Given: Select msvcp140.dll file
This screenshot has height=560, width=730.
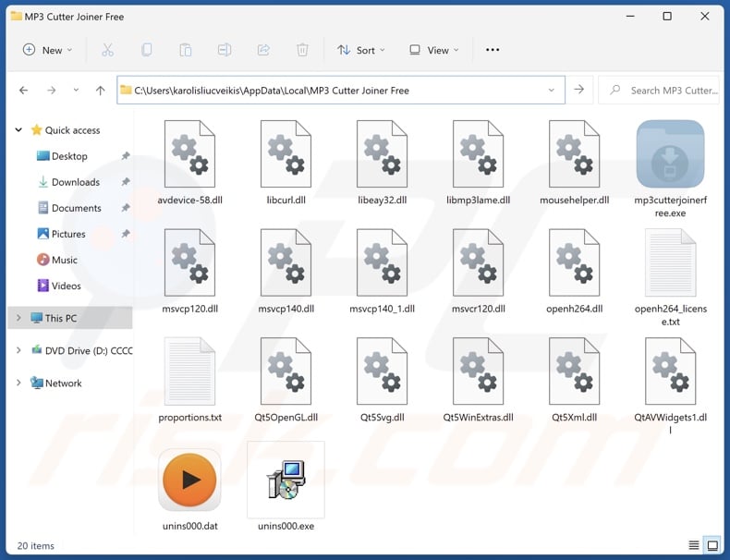Looking at the screenshot, I should click(x=286, y=271).
